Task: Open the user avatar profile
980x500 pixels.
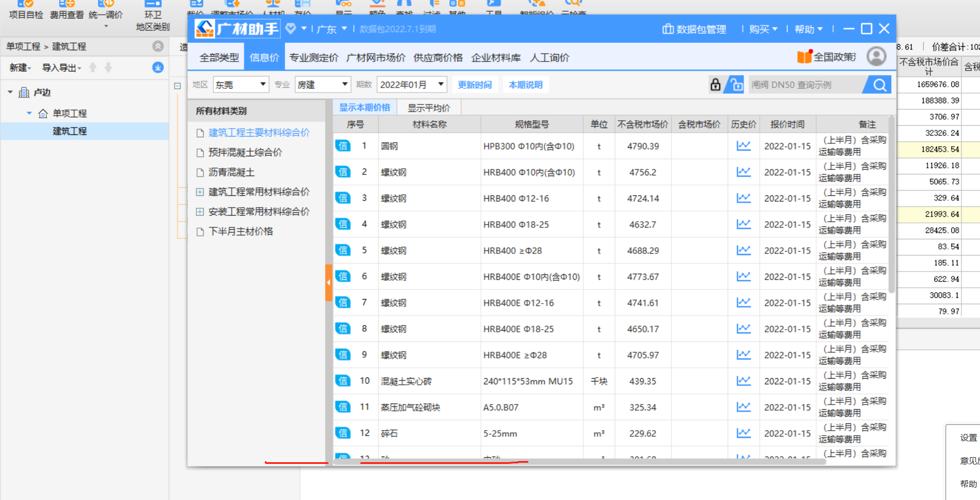Action: click(876, 56)
